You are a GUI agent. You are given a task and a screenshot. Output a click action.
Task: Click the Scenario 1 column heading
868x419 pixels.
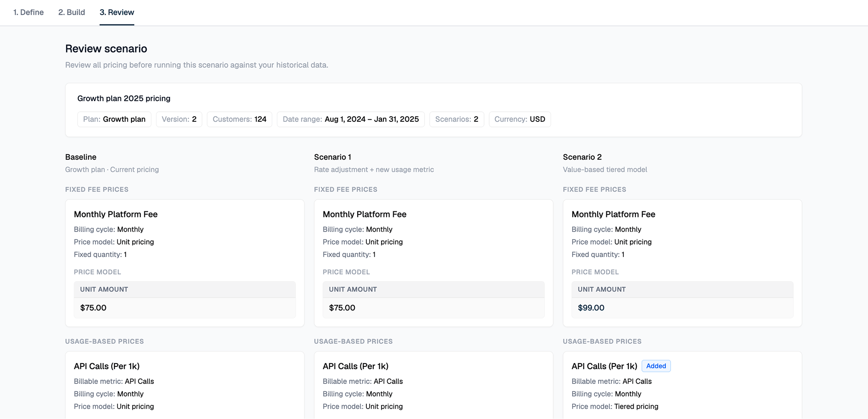coord(333,157)
